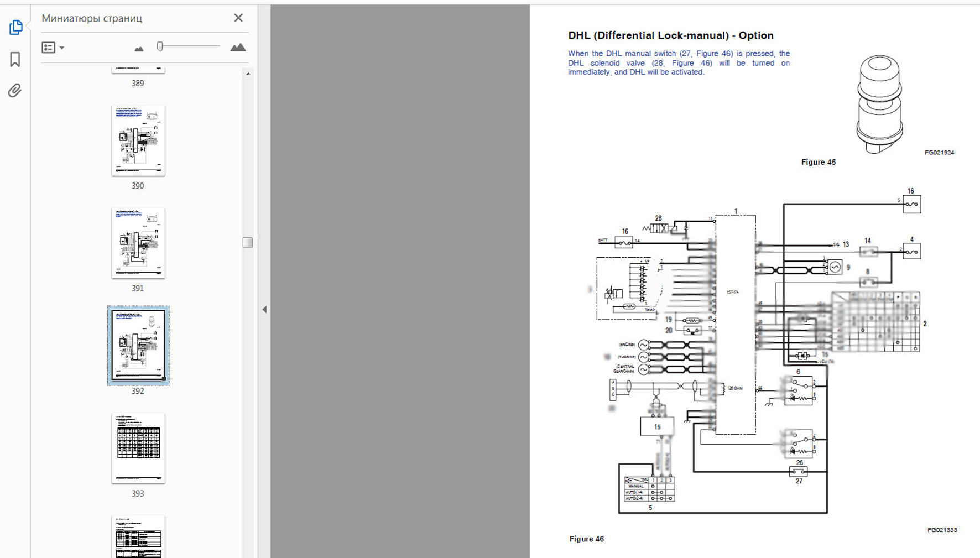Open the Bookmarks panel icon
The image size is (980, 558).
(15, 59)
